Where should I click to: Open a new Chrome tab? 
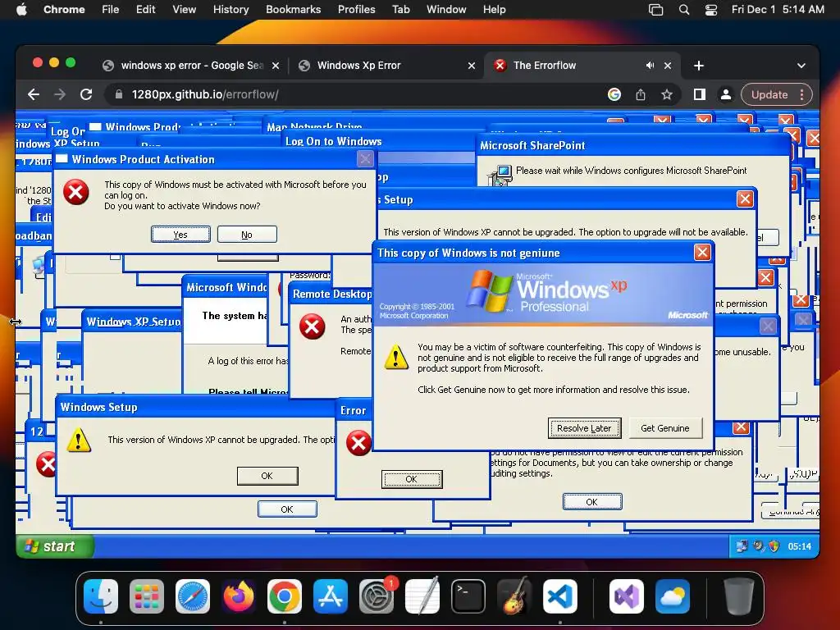pos(699,66)
